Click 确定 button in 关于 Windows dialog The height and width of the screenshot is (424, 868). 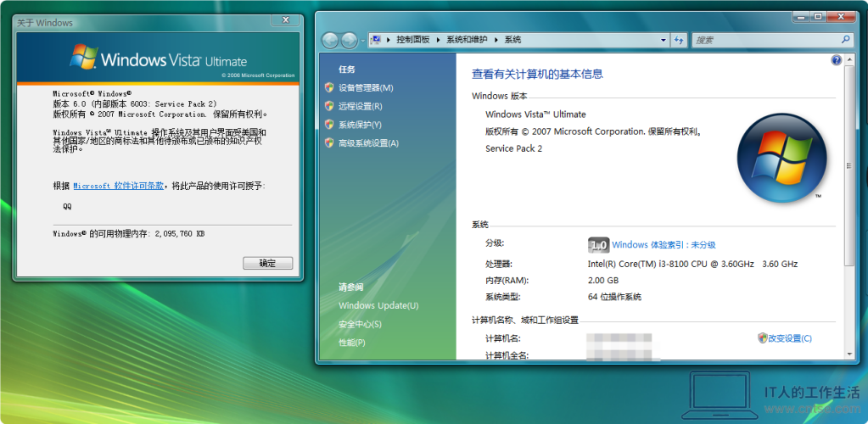click(x=267, y=264)
